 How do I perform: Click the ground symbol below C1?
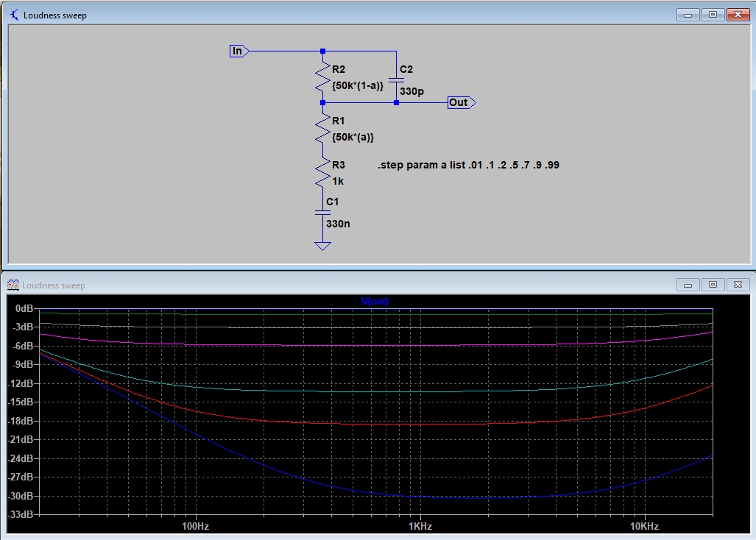[322, 246]
